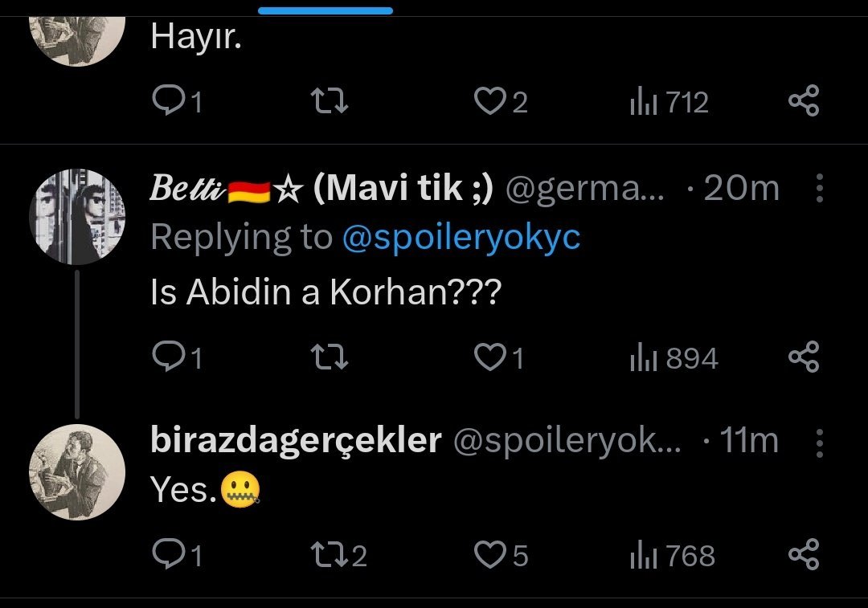868x608 pixels.
Task: Open the @spoileryokyc mention link
Action: (461, 238)
